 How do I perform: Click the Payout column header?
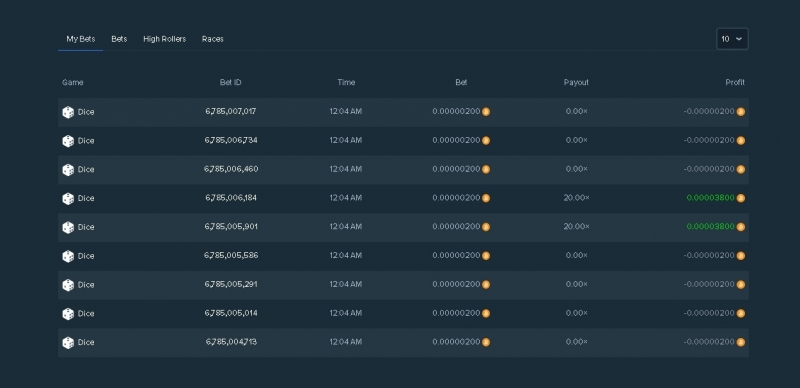(x=576, y=83)
